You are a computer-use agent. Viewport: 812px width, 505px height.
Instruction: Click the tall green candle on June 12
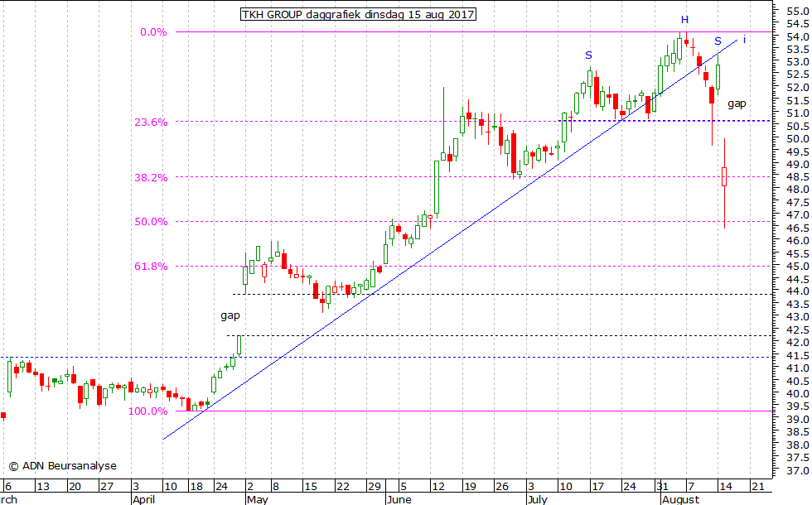pyautogui.click(x=437, y=187)
